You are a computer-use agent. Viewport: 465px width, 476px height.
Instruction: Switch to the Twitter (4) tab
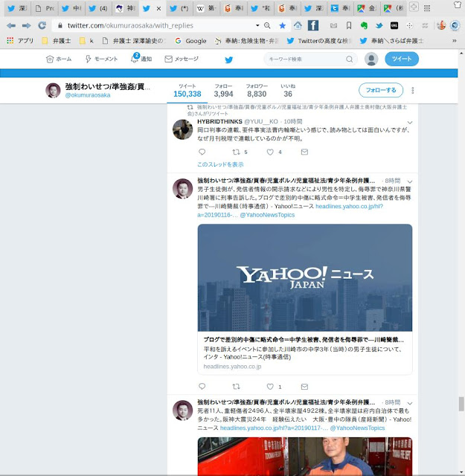tap(97, 8)
